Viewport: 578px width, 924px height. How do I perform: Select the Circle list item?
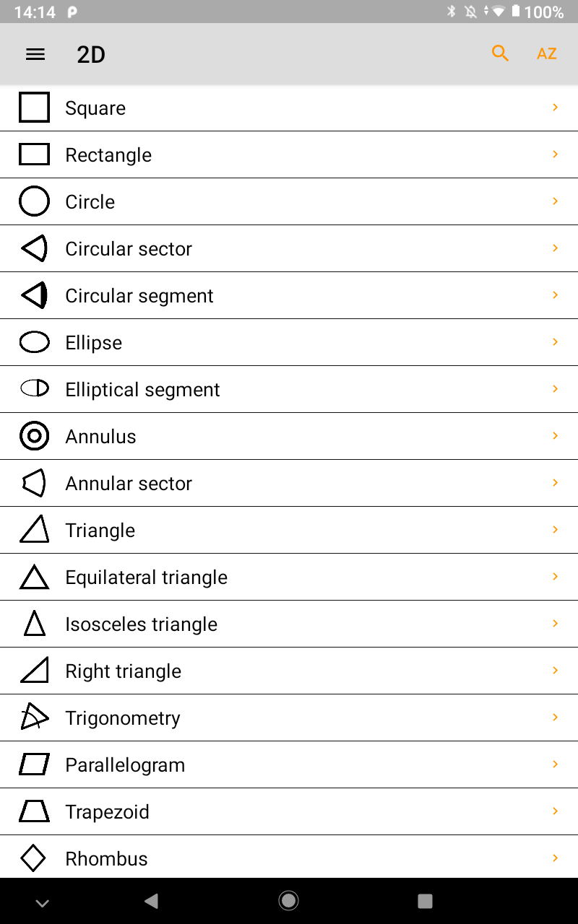pyautogui.click(x=90, y=202)
